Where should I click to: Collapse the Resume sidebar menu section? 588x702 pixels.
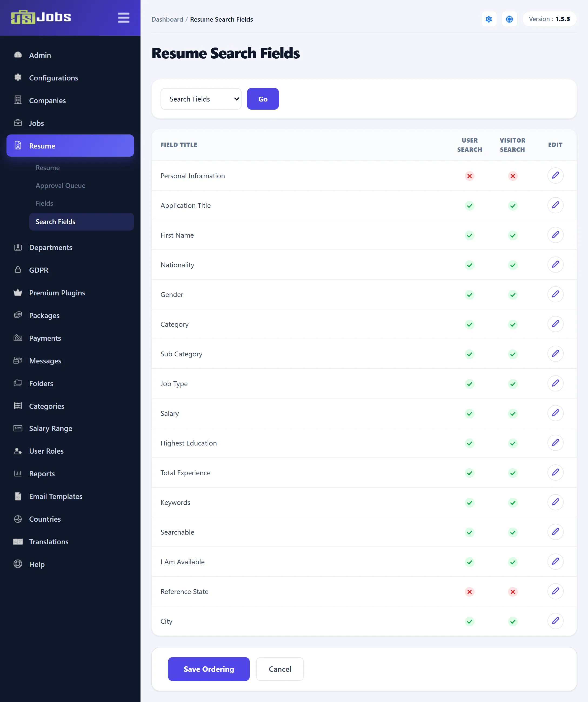[x=70, y=146]
